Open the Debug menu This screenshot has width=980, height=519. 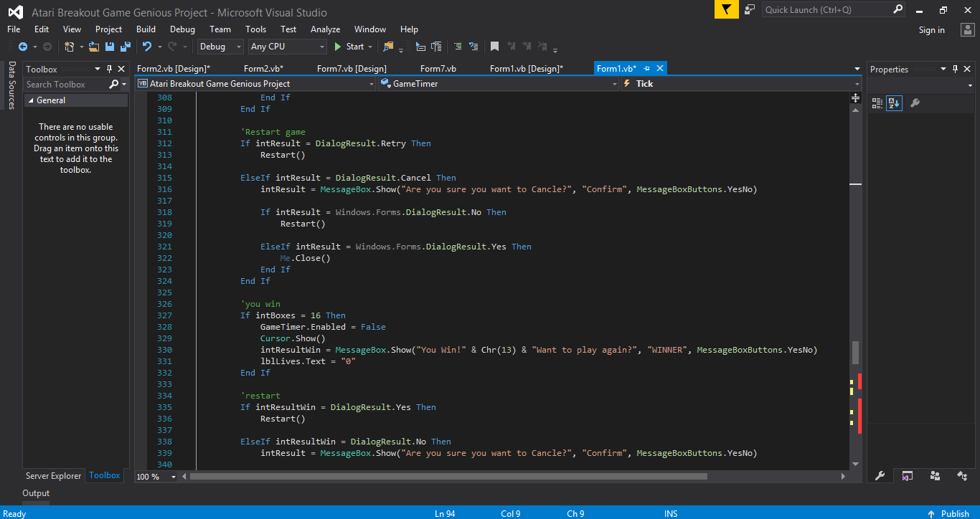tap(182, 29)
